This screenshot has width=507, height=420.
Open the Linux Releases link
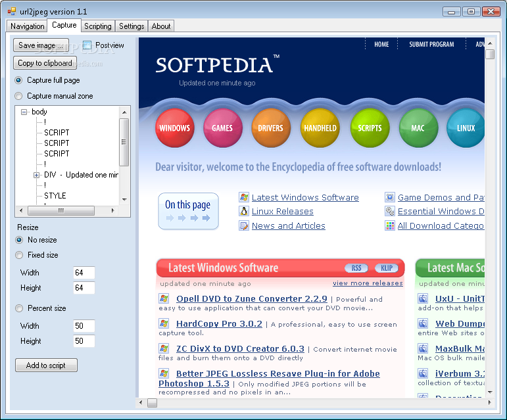[283, 211]
